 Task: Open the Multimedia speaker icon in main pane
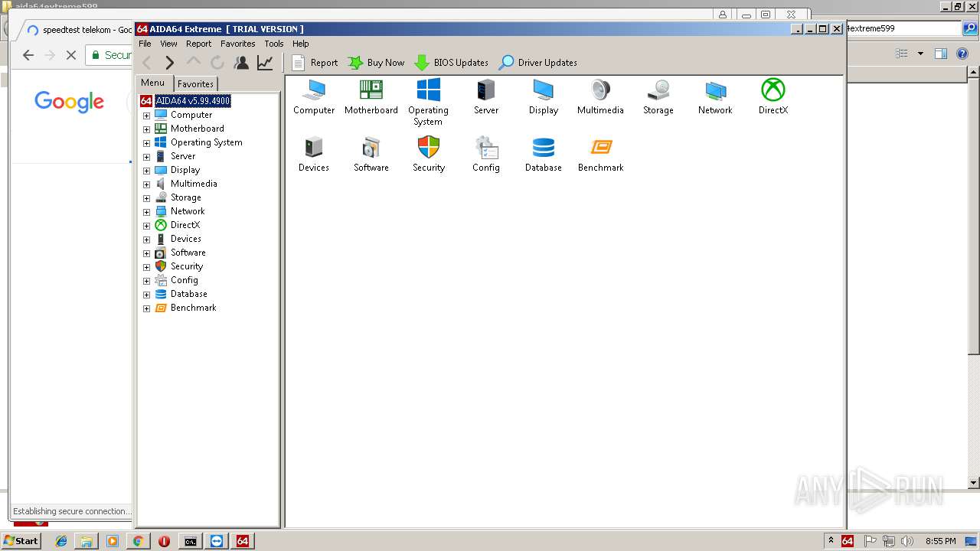pos(601,90)
